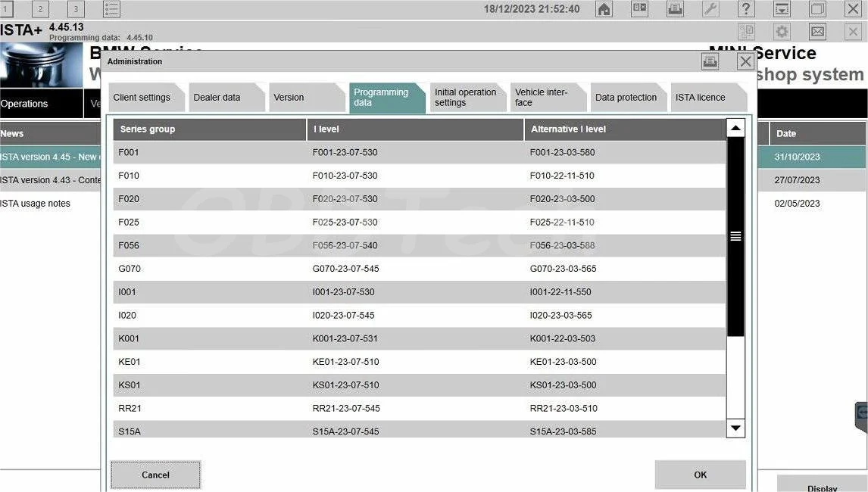Click I level KS01-23-07-510
Screen dimensions: 868x492
tap(345, 385)
